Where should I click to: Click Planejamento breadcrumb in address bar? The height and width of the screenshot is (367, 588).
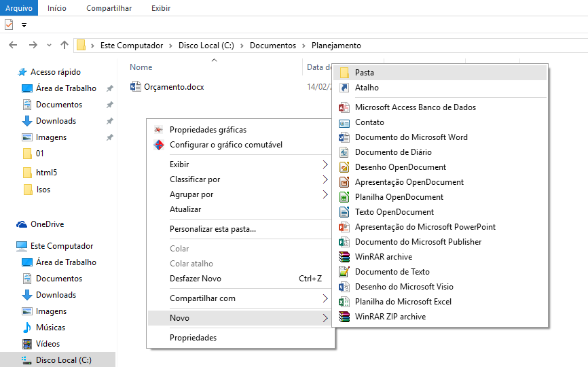point(336,46)
